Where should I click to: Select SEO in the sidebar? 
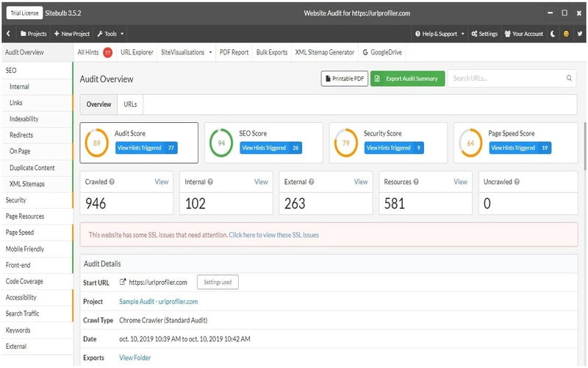tap(37, 70)
